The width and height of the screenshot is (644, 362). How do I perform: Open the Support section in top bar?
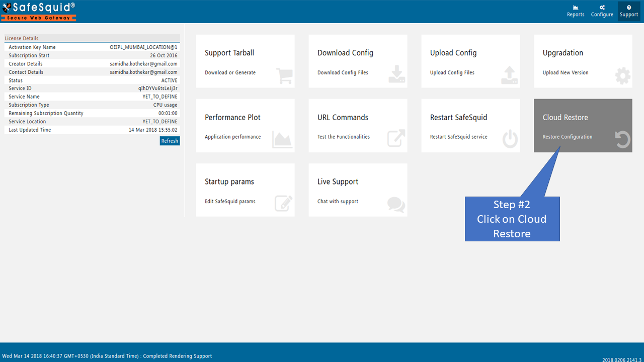629,11
